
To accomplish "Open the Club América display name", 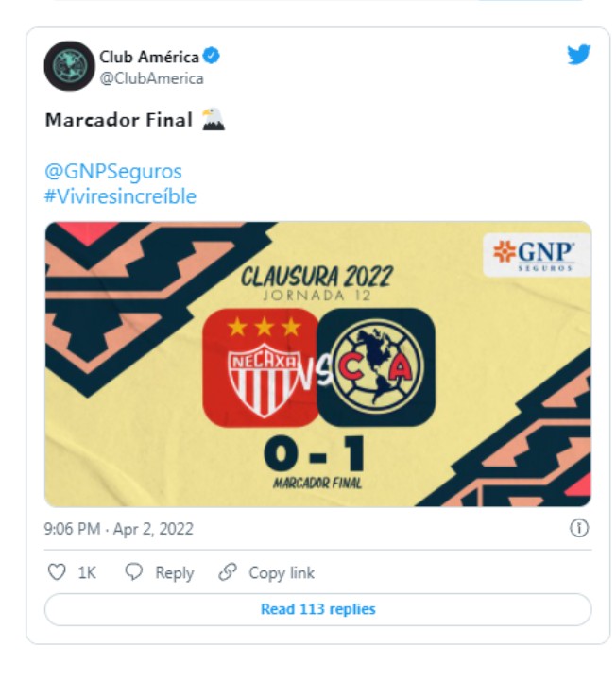I will 149,57.
